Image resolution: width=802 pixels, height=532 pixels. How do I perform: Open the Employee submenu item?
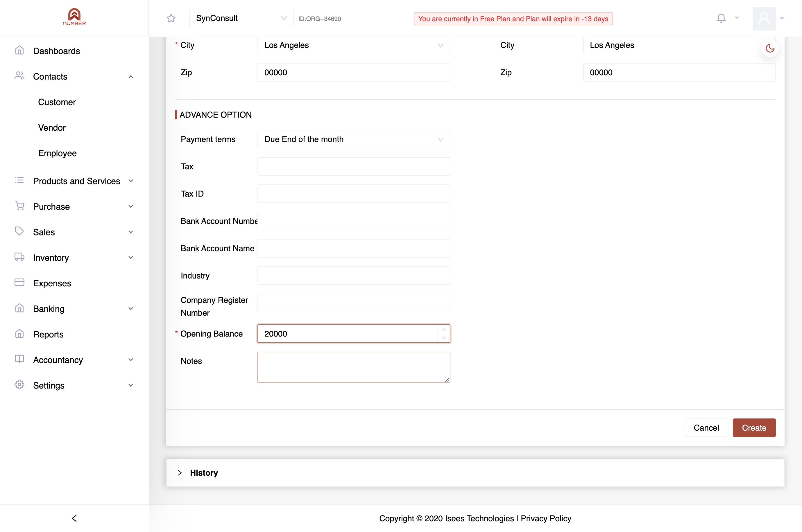57,153
